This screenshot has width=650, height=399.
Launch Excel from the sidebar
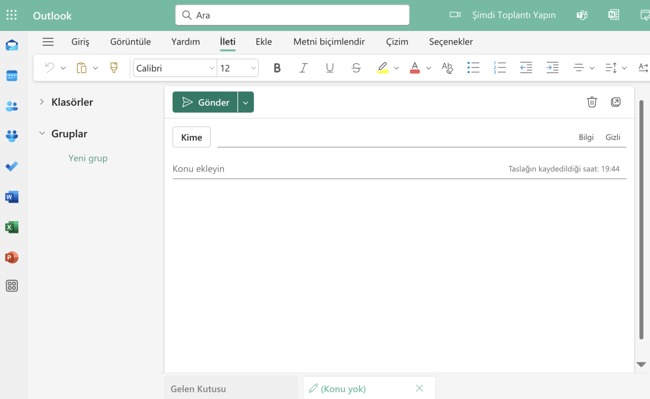point(12,227)
